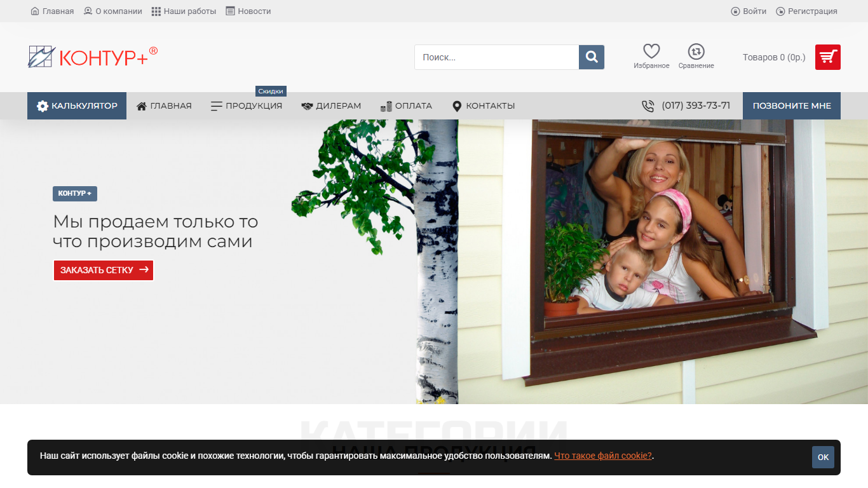Click the КОНТУР + label on the banner

(x=75, y=193)
